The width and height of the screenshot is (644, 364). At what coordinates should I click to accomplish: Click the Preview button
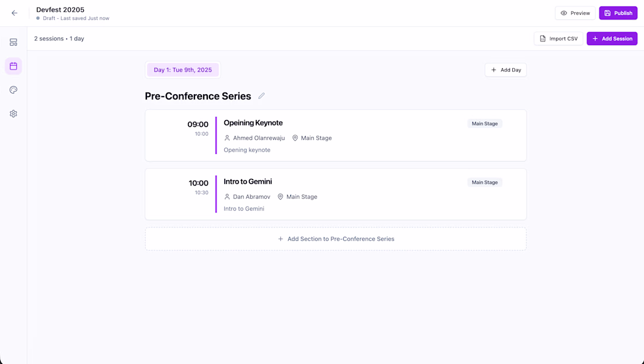pyautogui.click(x=575, y=13)
